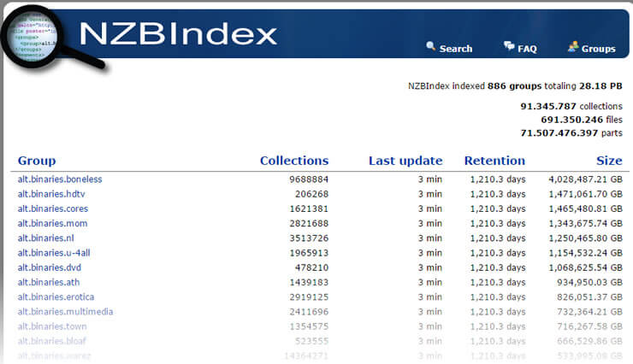Sort by the Retention column header
The image size is (633, 364).
pos(494,161)
